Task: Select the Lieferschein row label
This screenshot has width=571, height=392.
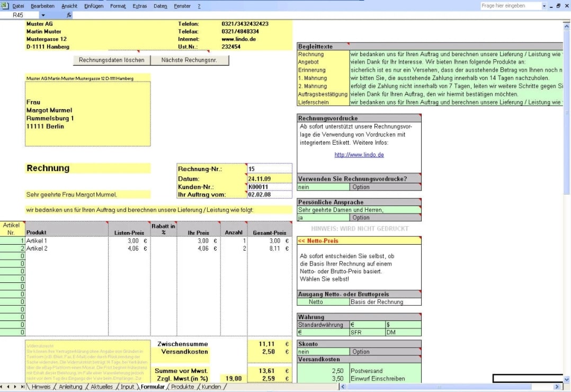Action: pyautogui.click(x=323, y=102)
